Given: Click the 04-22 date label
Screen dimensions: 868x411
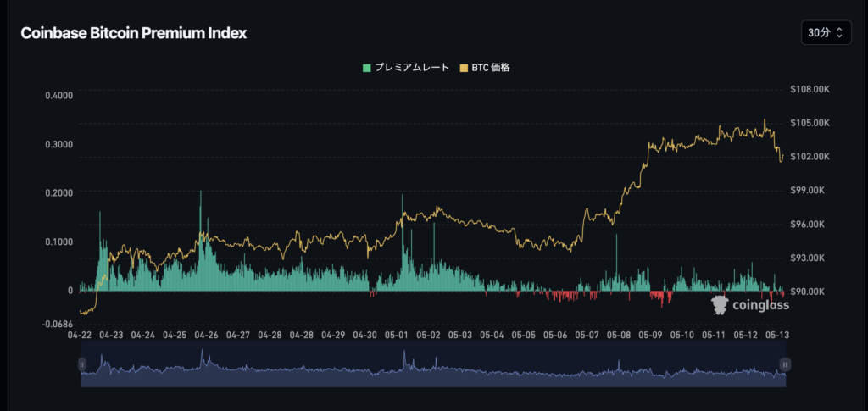Looking at the screenshot, I should [x=80, y=335].
